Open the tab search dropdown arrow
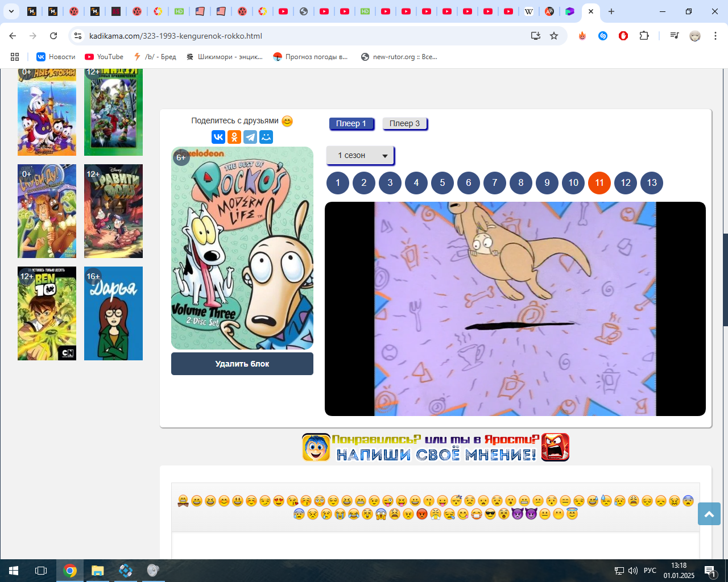728x582 pixels. tap(11, 11)
